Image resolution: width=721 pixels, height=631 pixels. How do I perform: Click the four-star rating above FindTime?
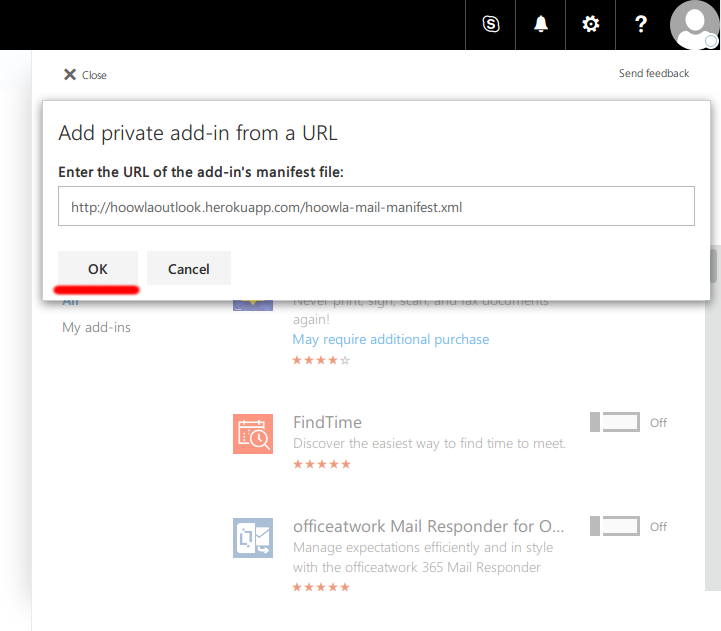(321, 360)
